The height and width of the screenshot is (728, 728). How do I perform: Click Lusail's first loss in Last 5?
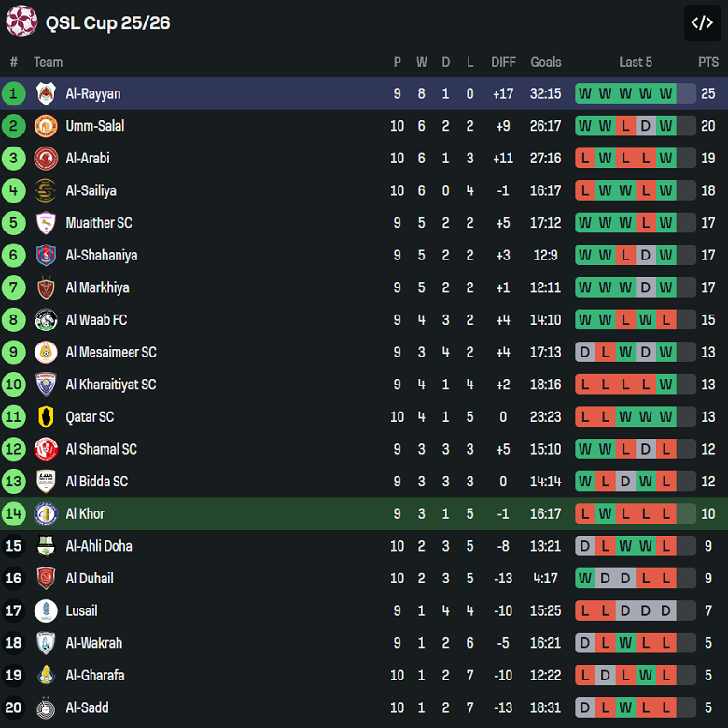585,610
